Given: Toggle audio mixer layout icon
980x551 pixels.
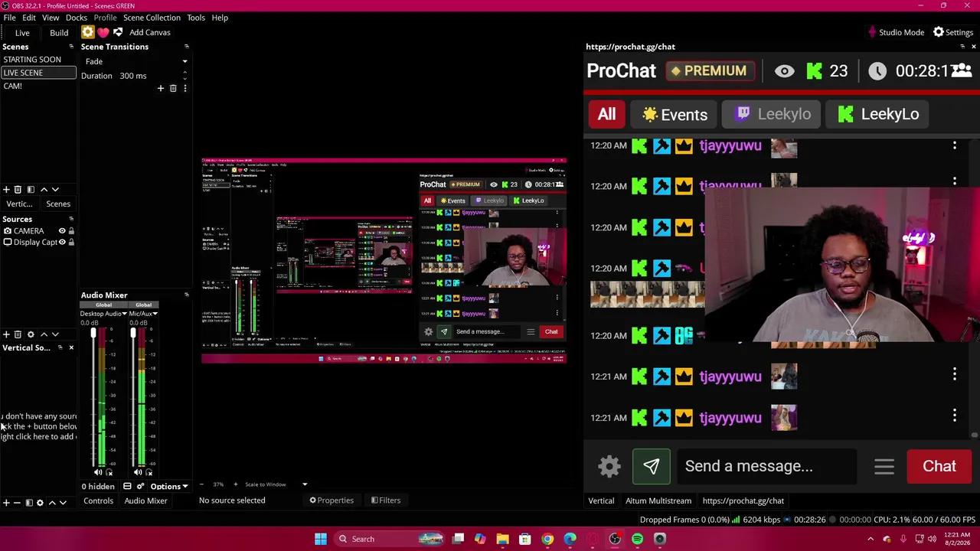Looking at the screenshot, I should tap(127, 486).
